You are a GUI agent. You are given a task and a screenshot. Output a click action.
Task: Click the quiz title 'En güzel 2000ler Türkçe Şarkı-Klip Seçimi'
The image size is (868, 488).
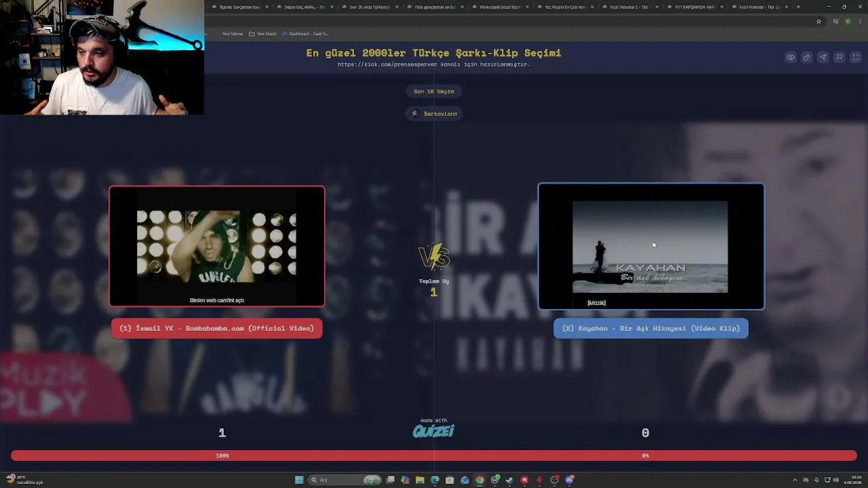tap(433, 53)
